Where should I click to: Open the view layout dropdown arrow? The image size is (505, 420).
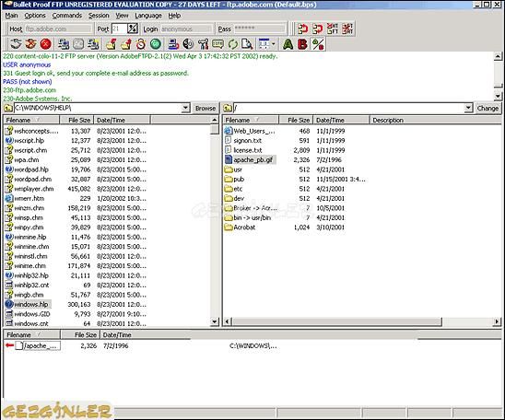[x=274, y=44]
